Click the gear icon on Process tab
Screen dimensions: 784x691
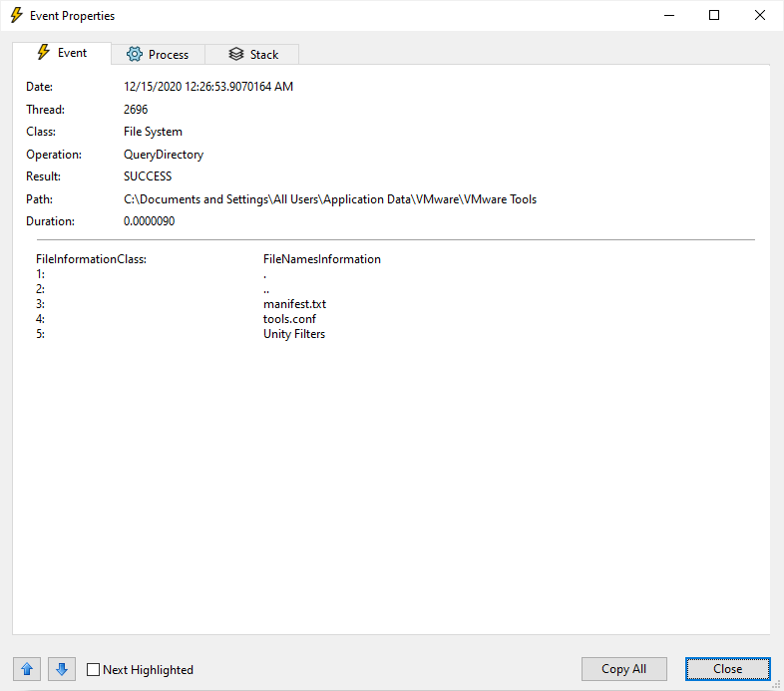(134, 55)
